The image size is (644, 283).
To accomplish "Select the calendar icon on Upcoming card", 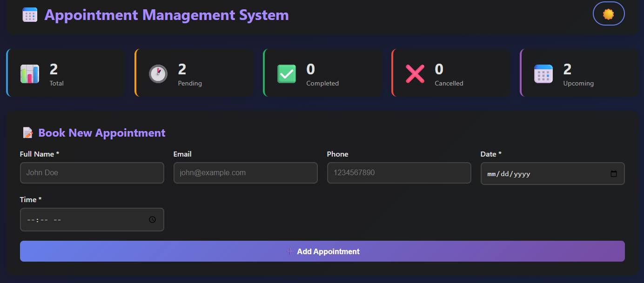I will tap(543, 73).
